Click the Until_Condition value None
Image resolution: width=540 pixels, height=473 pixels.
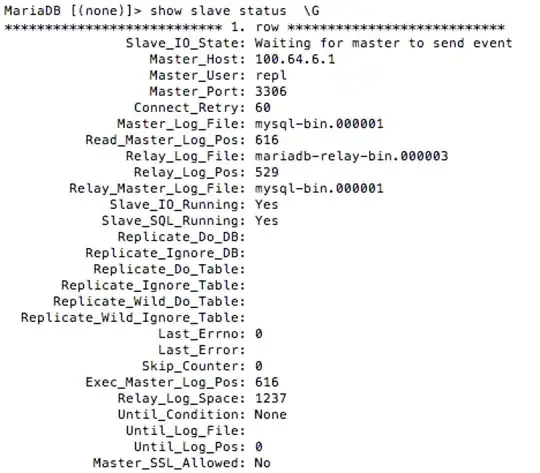(270, 414)
